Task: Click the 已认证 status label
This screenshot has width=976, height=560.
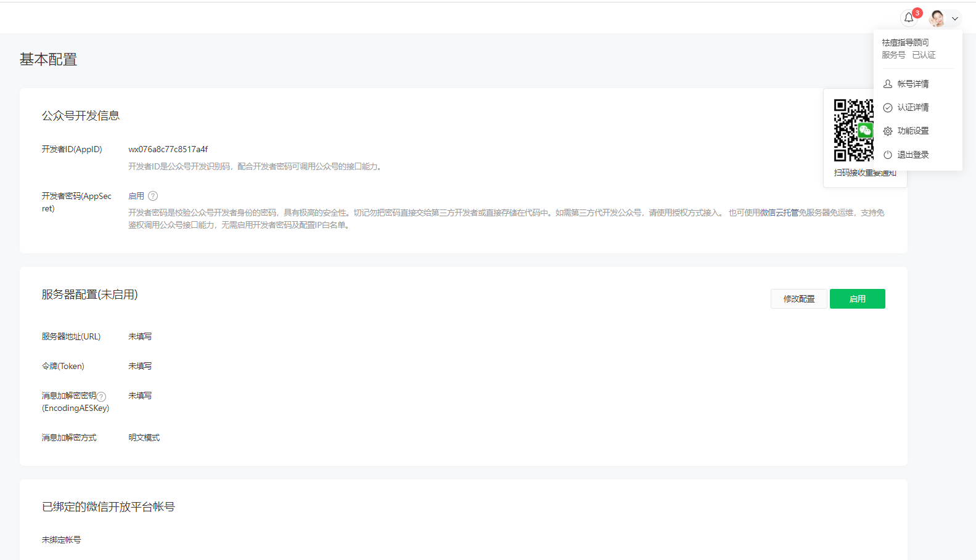Action: [924, 55]
